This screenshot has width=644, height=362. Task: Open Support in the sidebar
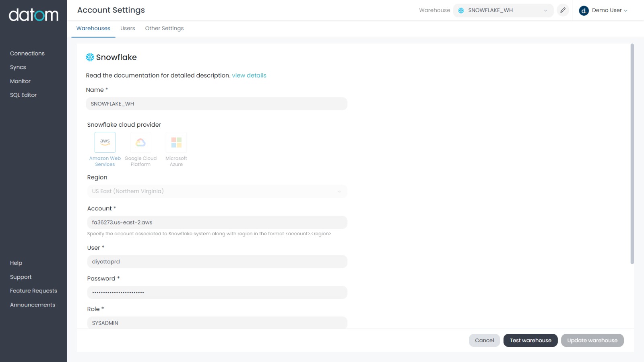21,277
